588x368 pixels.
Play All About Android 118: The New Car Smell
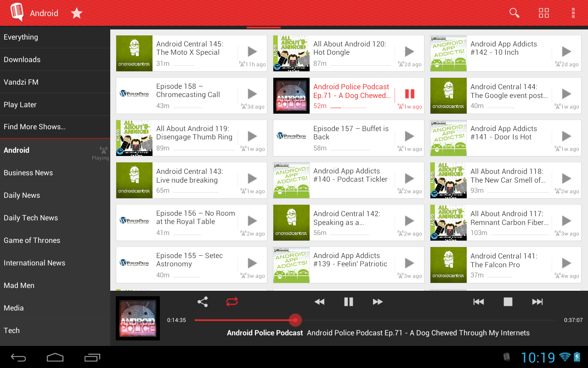(x=566, y=178)
